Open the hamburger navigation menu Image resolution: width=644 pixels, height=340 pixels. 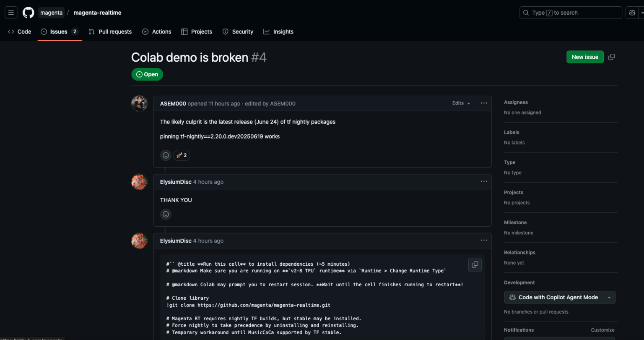point(11,13)
